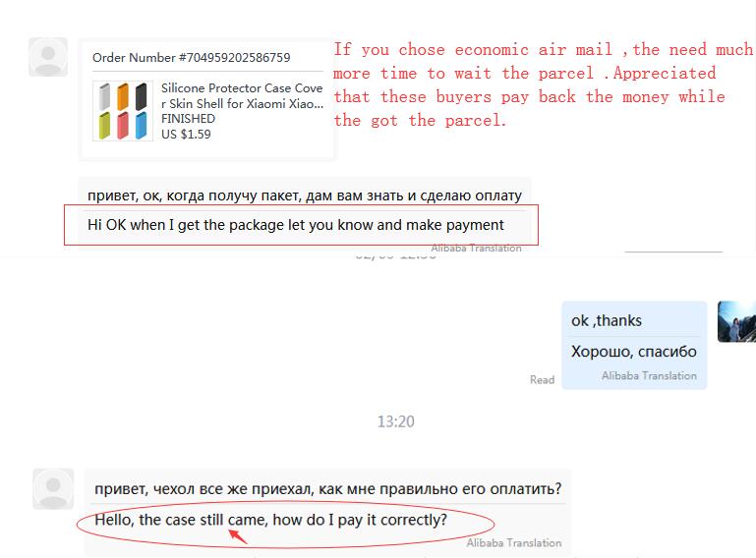756x558 pixels.
Task: Click the Russian message 'привет, чехол все же приехал'
Action: 327,489
